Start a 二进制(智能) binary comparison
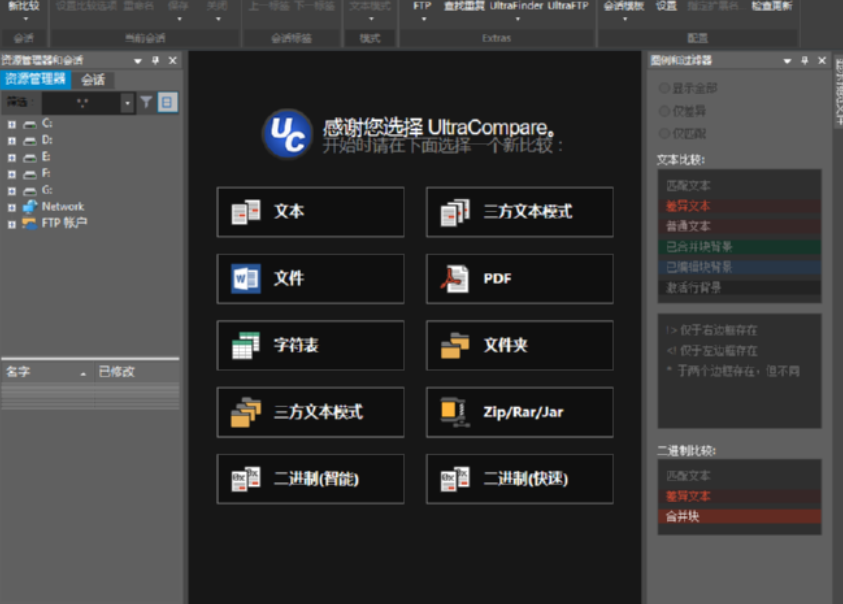The image size is (843, 604). [310, 479]
